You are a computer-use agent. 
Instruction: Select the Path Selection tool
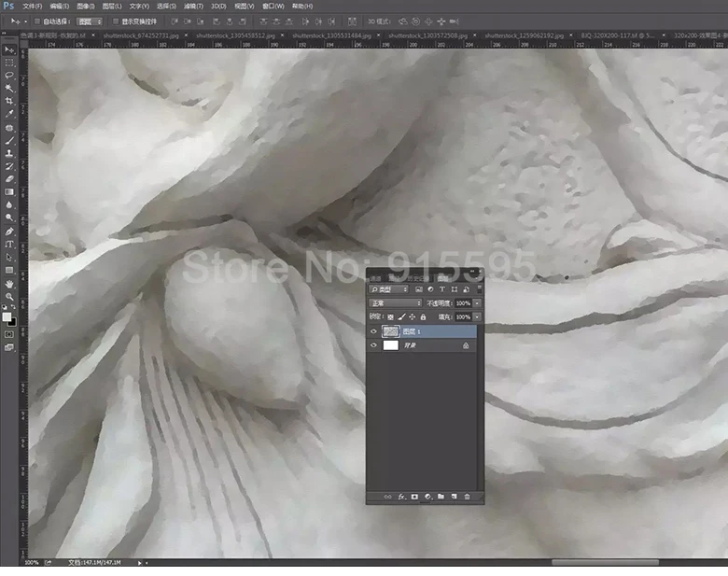(9, 258)
